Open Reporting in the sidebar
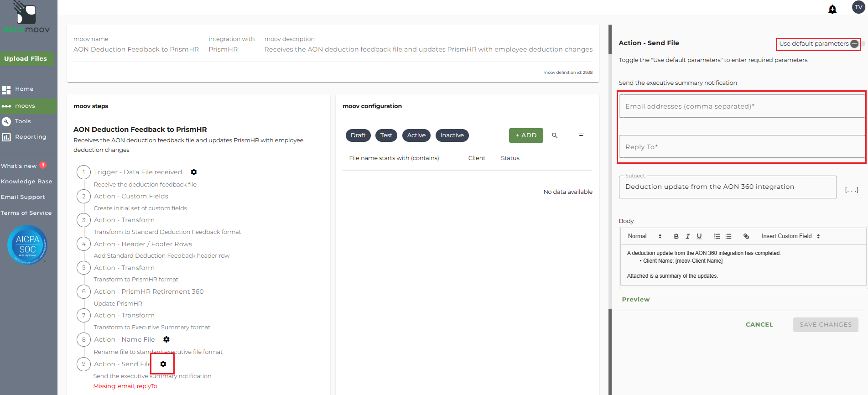 tap(31, 137)
